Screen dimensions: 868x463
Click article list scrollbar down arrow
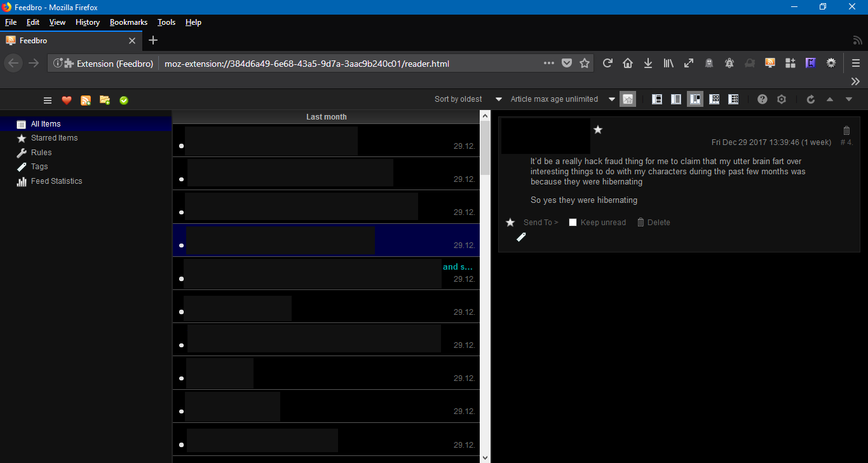(485, 457)
